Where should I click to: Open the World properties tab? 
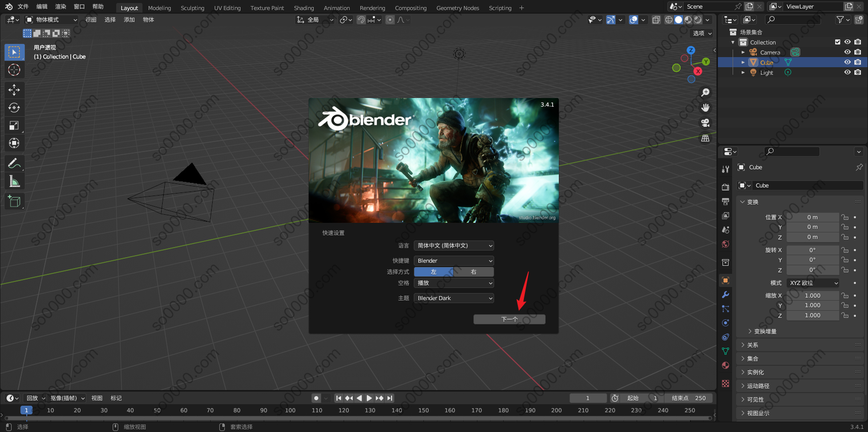tap(726, 244)
